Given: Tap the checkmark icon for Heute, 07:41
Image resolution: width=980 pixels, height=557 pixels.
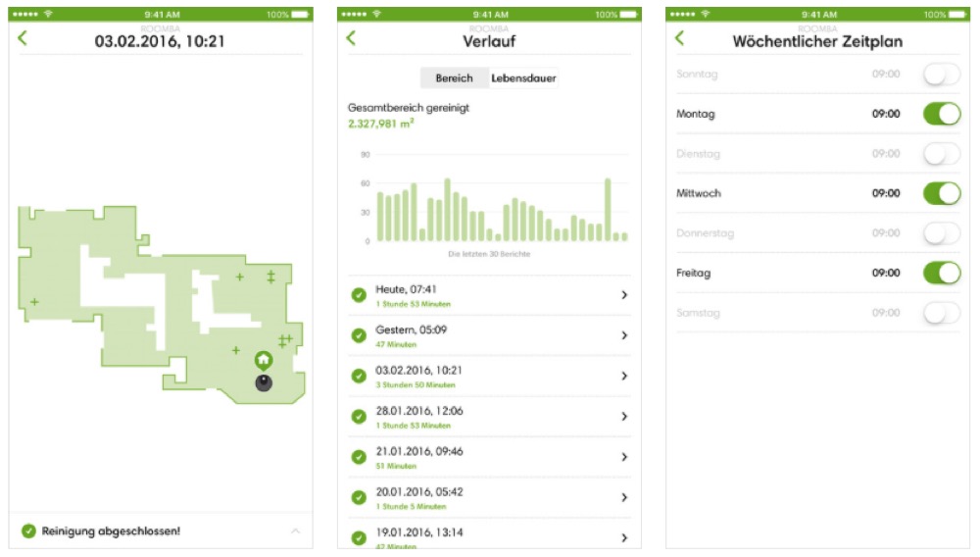Looking at the screenshot, I should point(359,295).
